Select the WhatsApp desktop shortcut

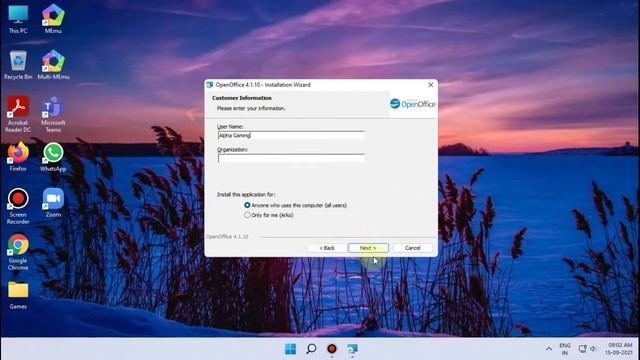[53, 156]
